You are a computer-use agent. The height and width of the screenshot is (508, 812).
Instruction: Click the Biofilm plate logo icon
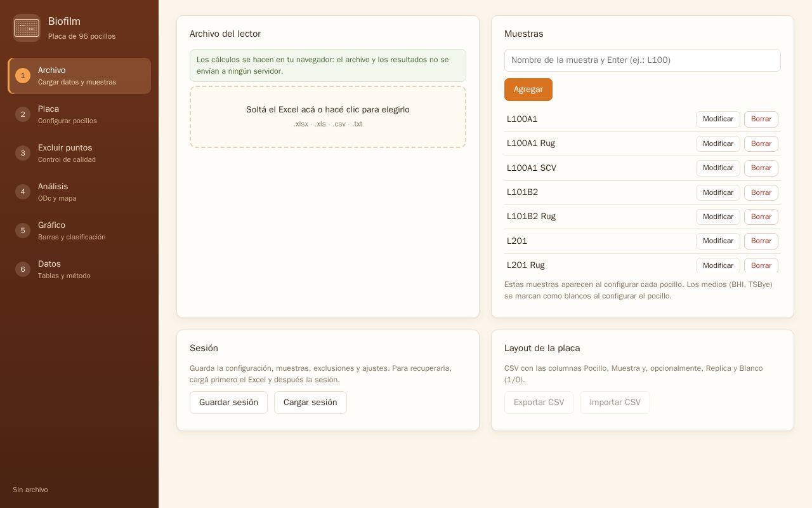click(27, 28)
